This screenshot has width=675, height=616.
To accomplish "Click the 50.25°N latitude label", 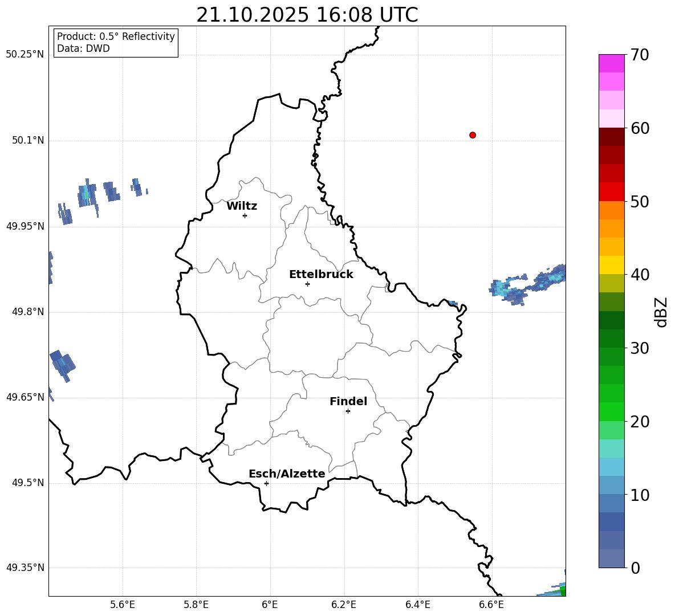I will [25, 55].
